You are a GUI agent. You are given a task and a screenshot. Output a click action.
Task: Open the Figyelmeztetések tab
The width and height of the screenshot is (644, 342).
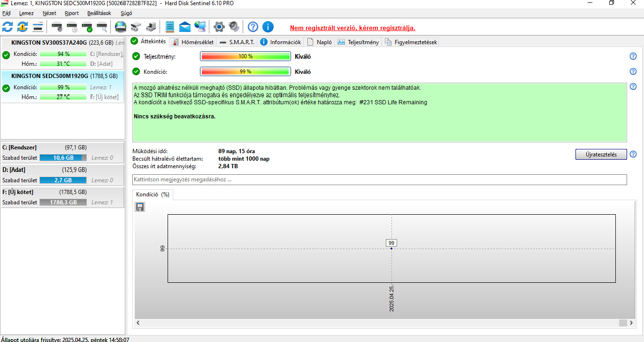(x=411, y=42)
